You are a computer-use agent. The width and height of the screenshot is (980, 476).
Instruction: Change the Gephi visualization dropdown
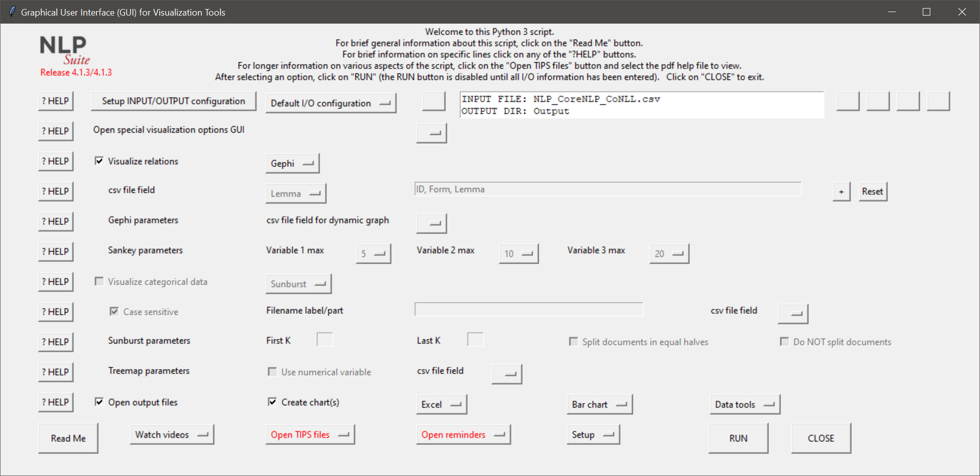[293, 163]
